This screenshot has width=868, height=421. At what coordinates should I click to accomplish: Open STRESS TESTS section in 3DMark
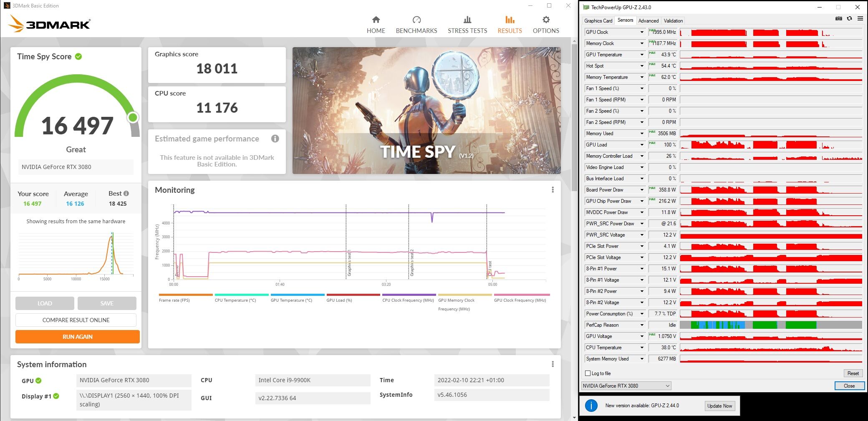pyautogui.click(x=467, y=25)
